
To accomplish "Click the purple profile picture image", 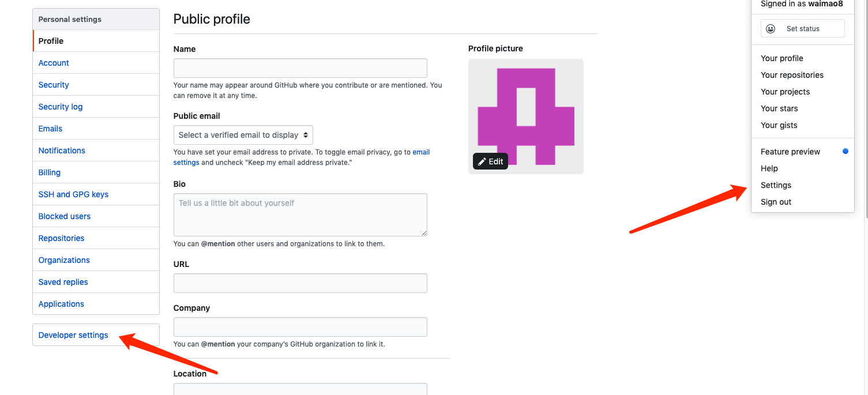I will click(526, 116).
